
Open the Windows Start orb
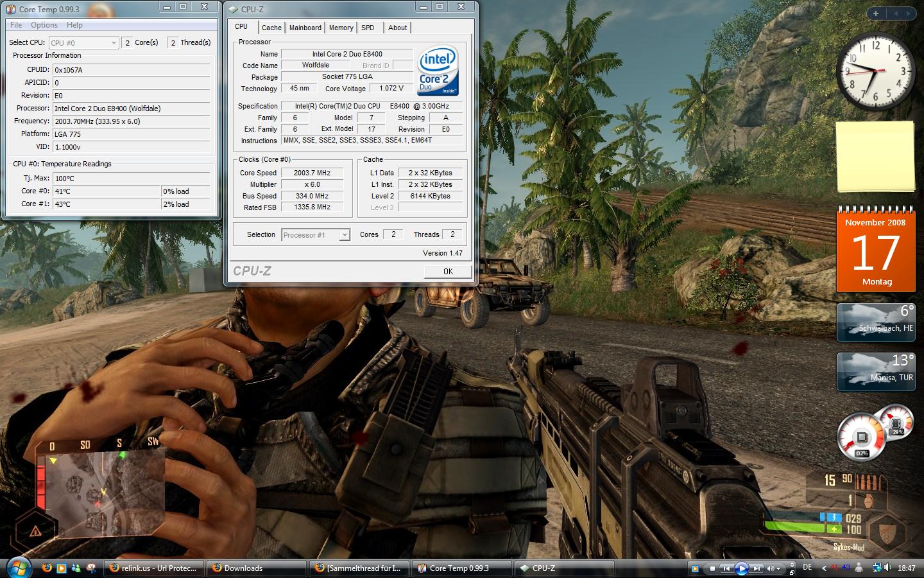(19, 567)
